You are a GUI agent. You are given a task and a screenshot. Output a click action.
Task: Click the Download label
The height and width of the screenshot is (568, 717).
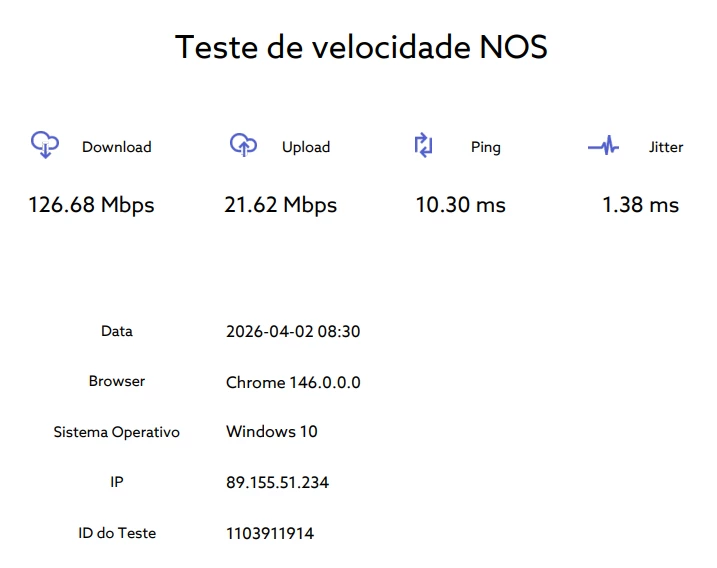pyautogui.click(x=116, y=147)
